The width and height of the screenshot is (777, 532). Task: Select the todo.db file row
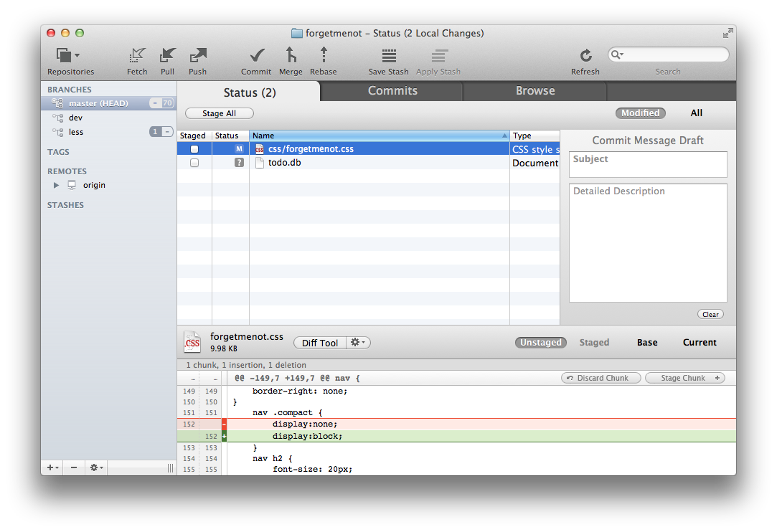(x=368, y=163)
